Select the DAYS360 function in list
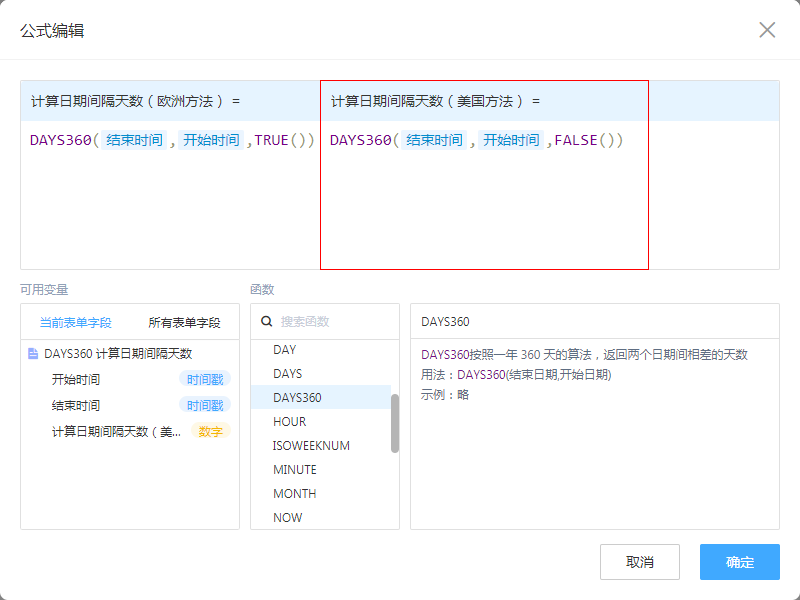Image resolution: width=800 pixels, height=600 pixels. pos(297,398)
